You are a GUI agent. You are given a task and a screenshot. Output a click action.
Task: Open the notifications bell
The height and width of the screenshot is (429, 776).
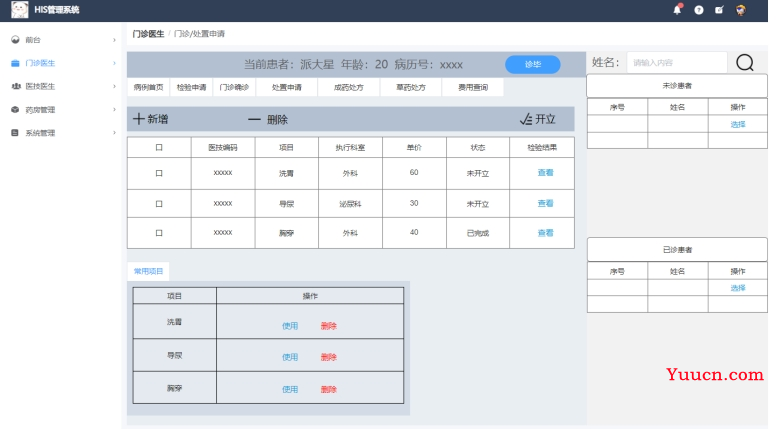click(678, 9)
